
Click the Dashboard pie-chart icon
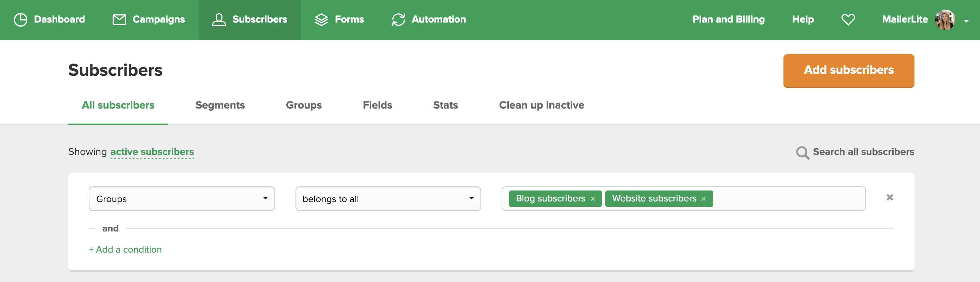(x=20, y=19)
